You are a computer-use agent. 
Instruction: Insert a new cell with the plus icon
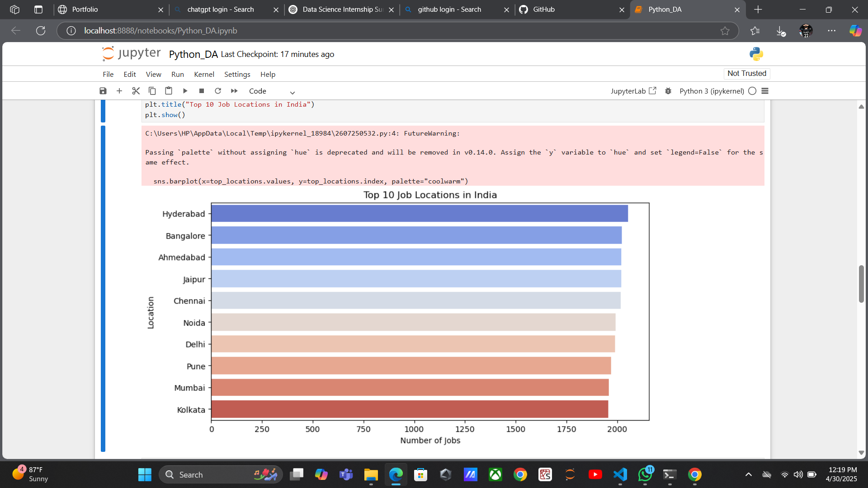point(119,91)
